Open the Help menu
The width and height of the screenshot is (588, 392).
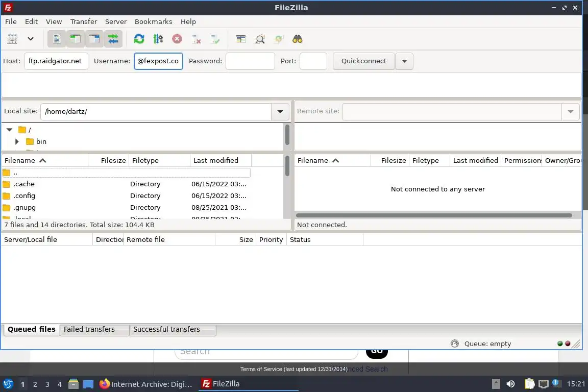(x=188, y=22)
